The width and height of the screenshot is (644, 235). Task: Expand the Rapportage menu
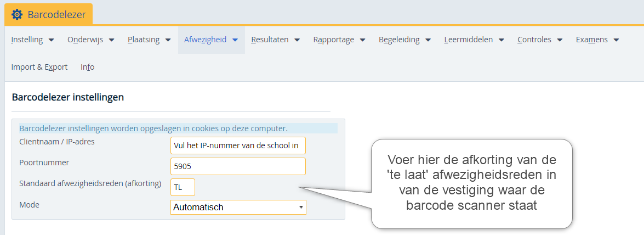(x=339, y=40)
